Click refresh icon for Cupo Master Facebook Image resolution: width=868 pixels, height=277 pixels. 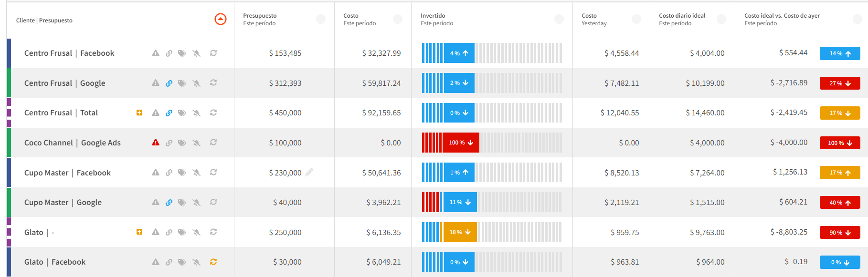(213, 173)
